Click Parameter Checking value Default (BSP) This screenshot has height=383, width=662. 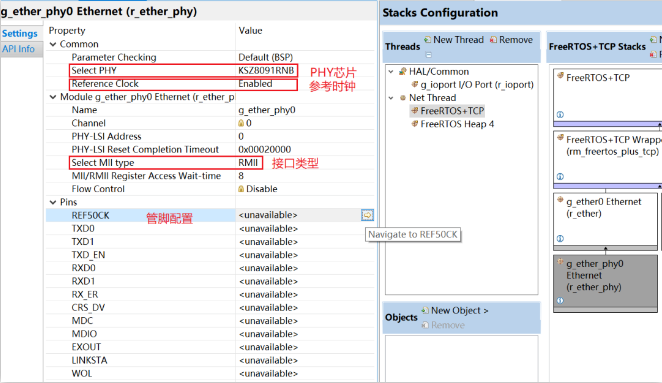click(266, 57)
